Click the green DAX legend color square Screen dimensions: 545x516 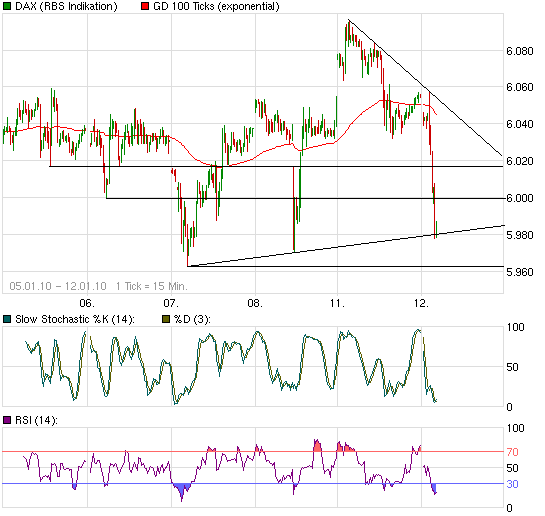(7, 6)
